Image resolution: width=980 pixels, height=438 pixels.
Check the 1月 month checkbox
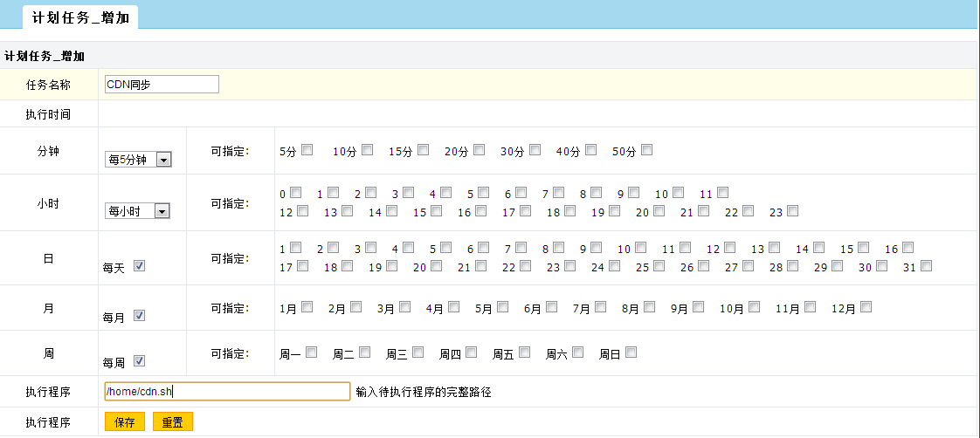307,307
